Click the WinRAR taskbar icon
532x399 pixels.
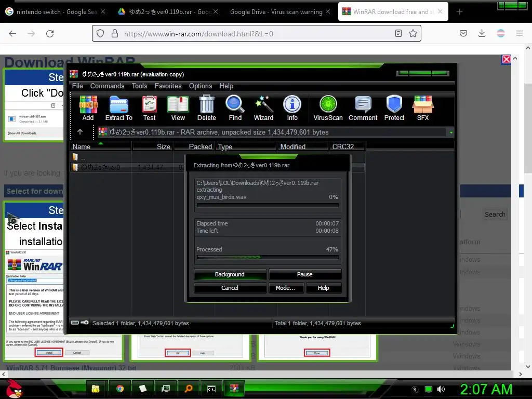[234, 388]
